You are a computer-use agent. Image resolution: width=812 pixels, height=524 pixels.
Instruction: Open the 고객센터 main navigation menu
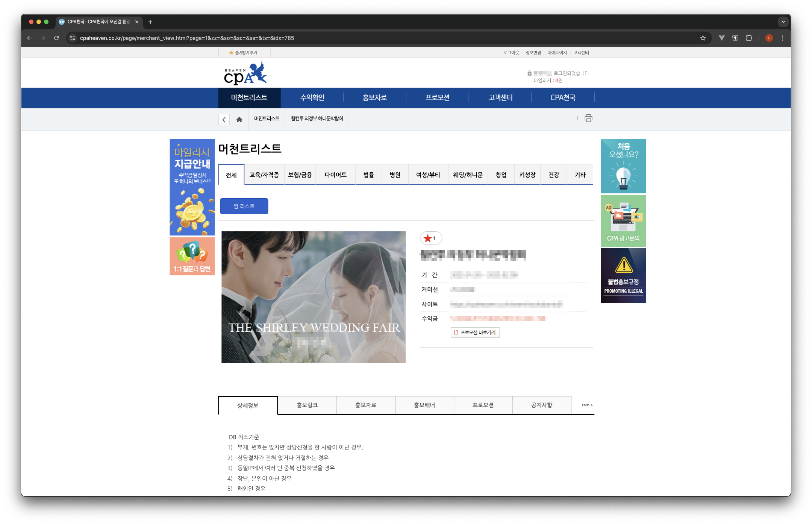pyautogui.click(x=500, y=98)
